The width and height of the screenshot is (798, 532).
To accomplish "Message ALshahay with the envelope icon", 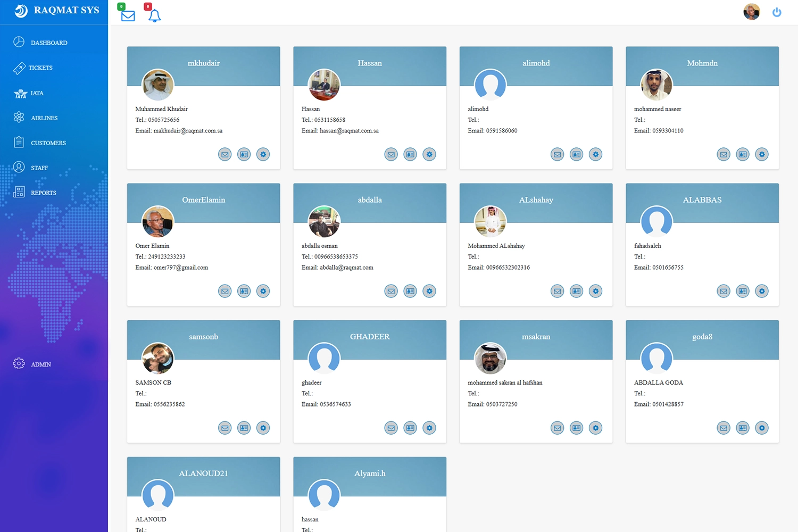I will tap(558, 291).
